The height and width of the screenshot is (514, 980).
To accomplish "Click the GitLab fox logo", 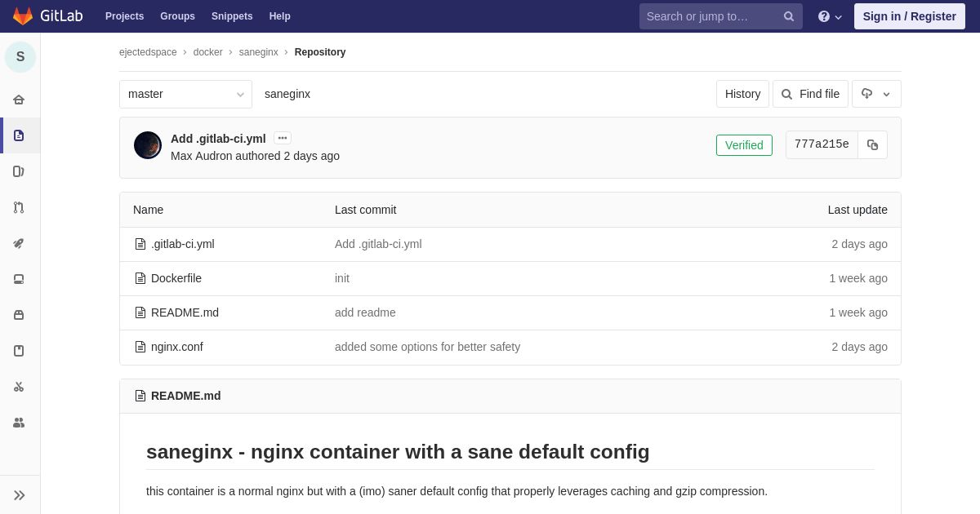I will click(23, 16).
